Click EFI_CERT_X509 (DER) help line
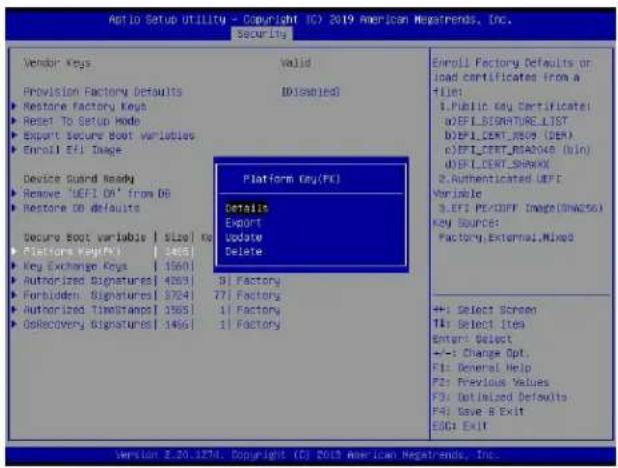The width and height of the screenshot is (618, 468). (x=508, y=136)
